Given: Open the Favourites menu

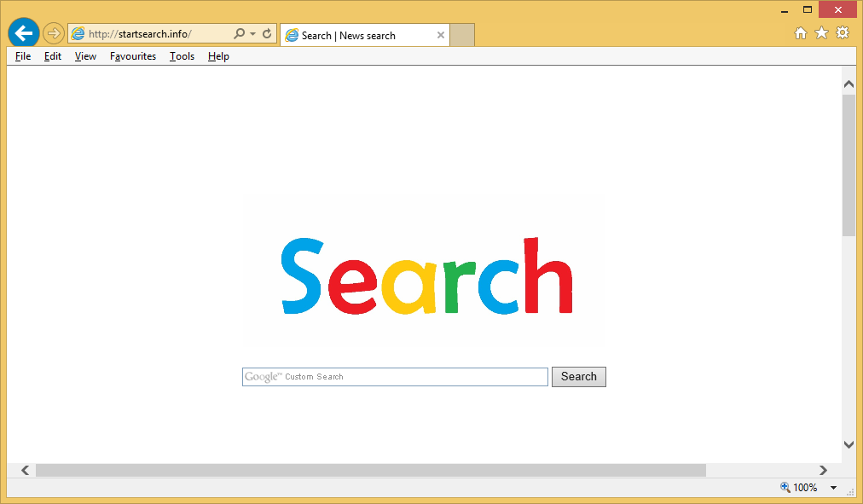Looking at the screenshot, I should tap(133, 56).
